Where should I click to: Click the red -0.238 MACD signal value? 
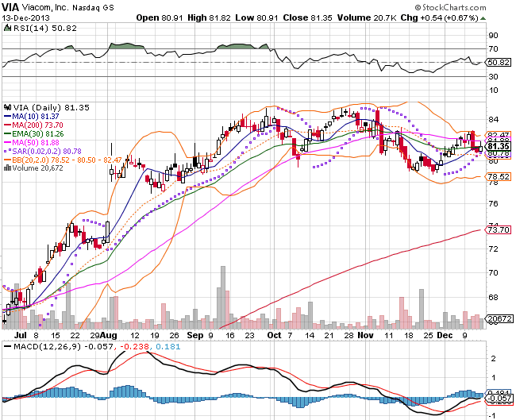(x=135, y=347)
